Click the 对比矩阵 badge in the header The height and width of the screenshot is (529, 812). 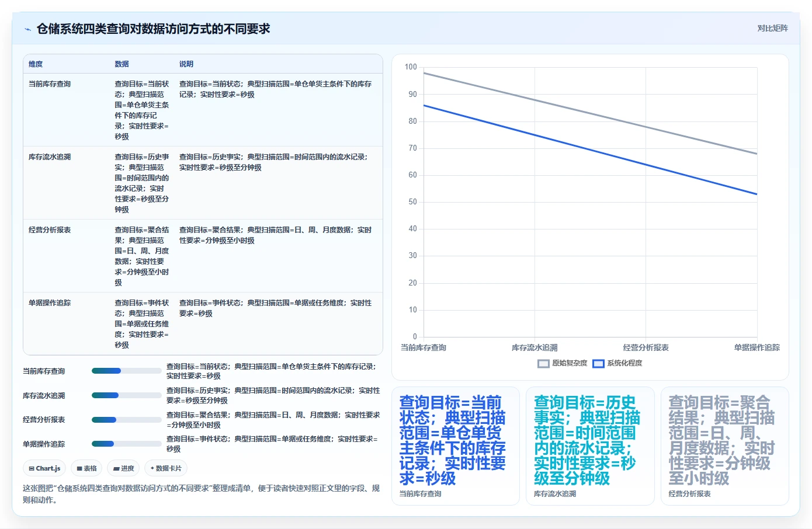pyautogui.click(x=772, y=28)
